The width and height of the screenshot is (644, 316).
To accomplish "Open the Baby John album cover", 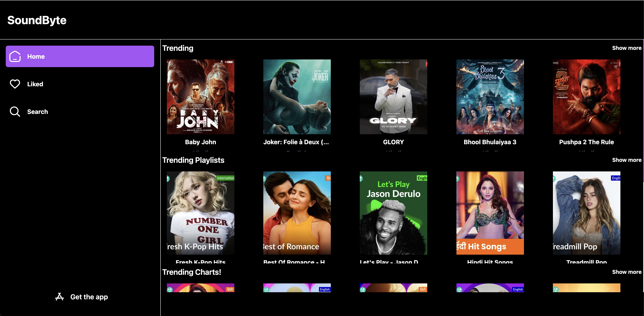I will point(200,97).
